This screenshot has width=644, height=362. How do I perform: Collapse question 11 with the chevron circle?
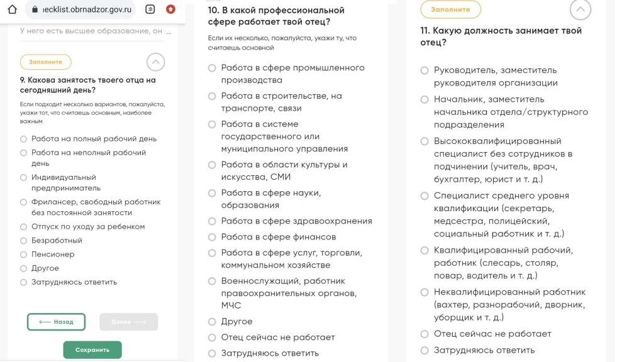pyautogui.click(x=580, y=9)
